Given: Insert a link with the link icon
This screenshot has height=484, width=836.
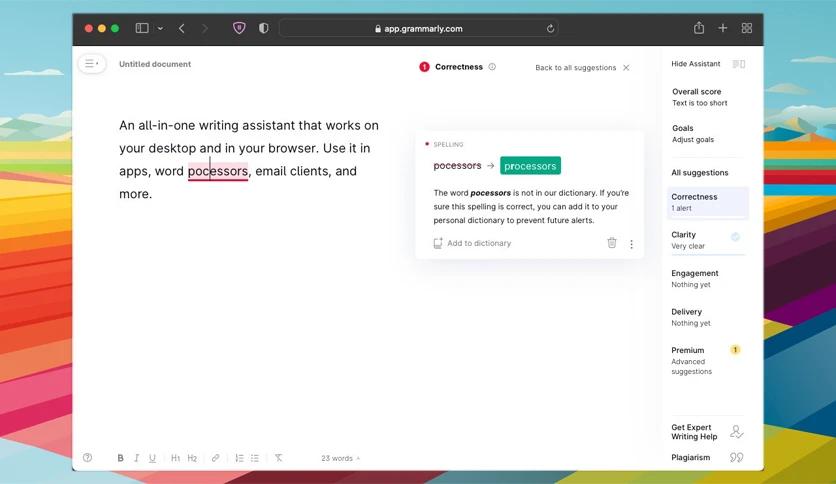Looking at the screenshot, I should tap(215, 458).
